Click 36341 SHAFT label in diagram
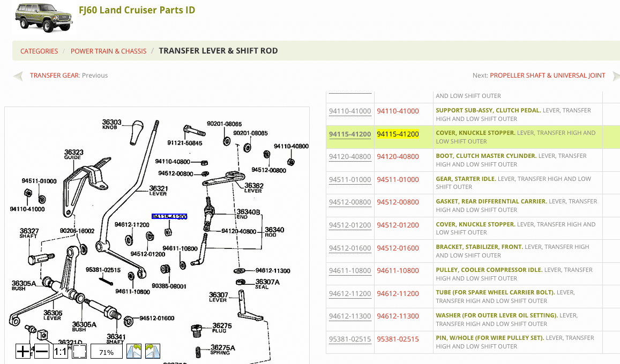Screen dimensions: 620x364 (x=116, y=339)
